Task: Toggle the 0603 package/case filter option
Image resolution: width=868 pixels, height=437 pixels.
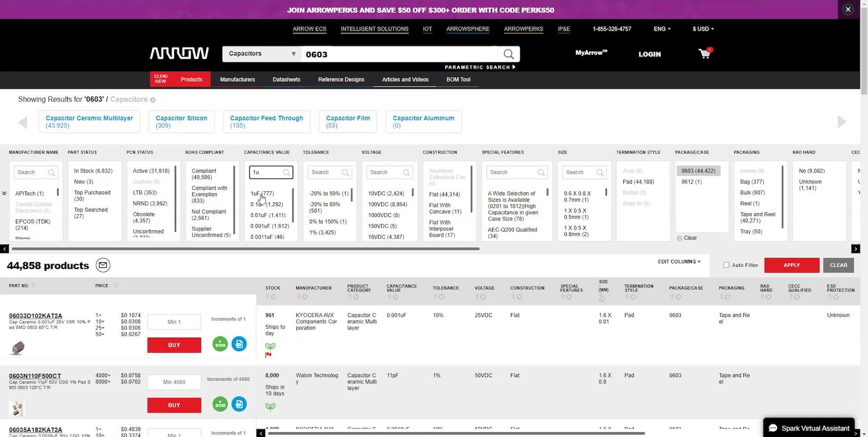Action: point(698,171)
